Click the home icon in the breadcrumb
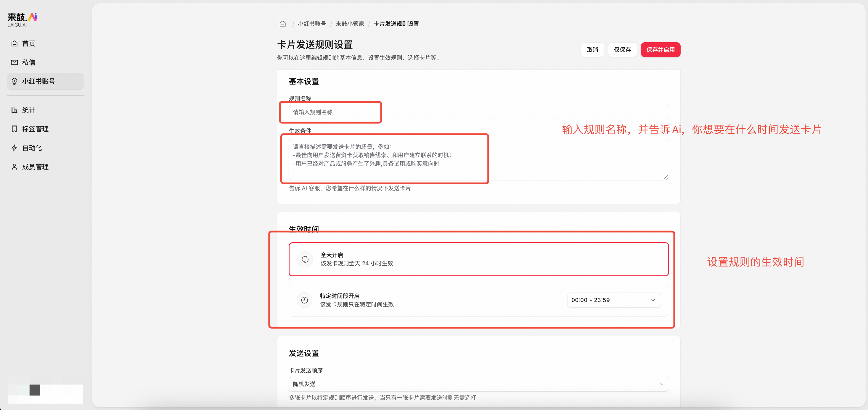This screenshot has height=410, width=868. coord(282,24)
